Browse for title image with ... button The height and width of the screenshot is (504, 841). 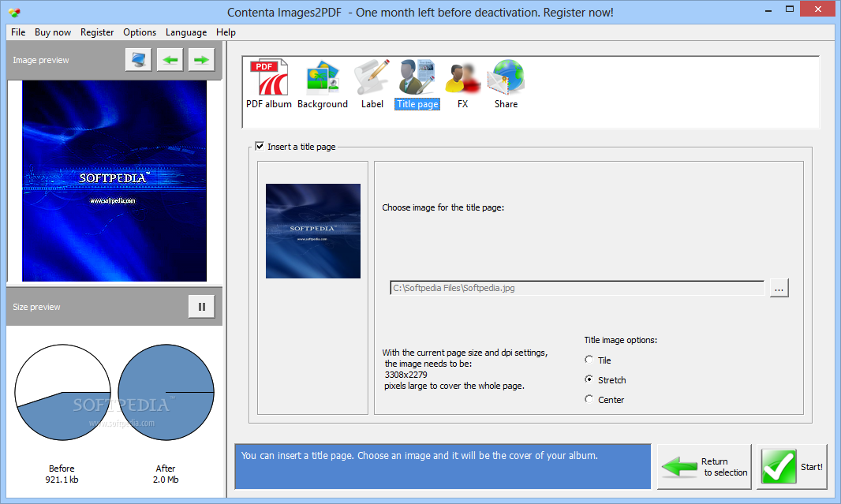click(x=779, y=288)
